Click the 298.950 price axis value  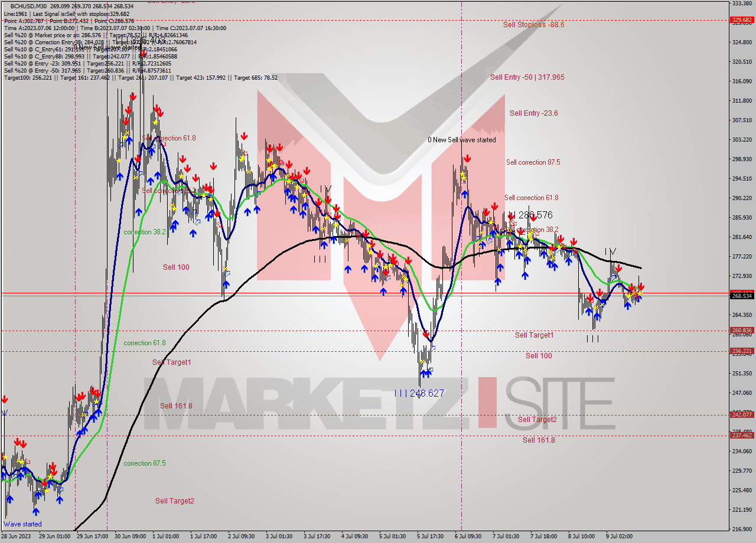(x=742, y=159)
